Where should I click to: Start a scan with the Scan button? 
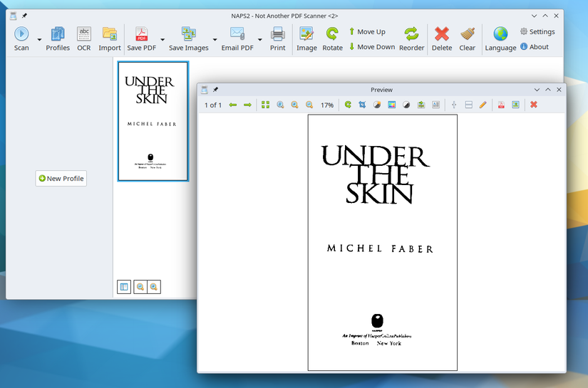(x=21, y=39)
